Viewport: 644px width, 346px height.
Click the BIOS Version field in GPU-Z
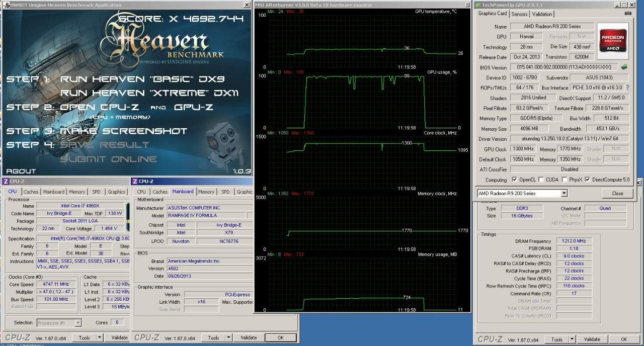pos(563,67)
